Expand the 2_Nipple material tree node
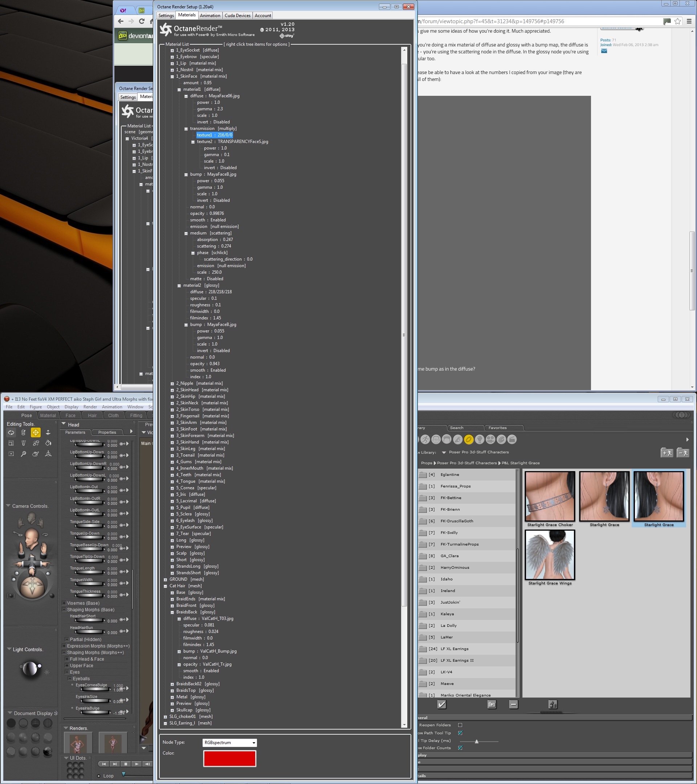The height and width of the screenshot is (784, 697). (x=172, y=384)
